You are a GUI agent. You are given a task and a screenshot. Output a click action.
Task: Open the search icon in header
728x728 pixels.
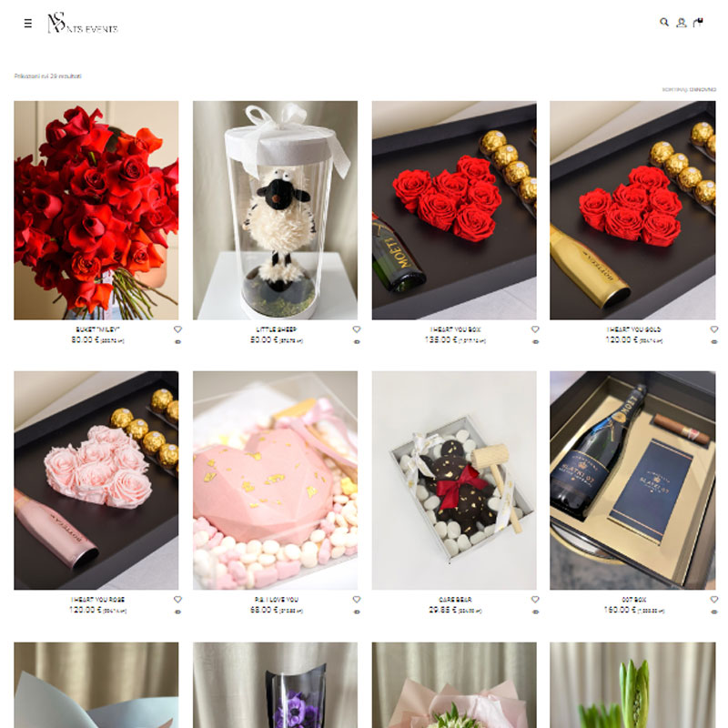pos(664,22)
